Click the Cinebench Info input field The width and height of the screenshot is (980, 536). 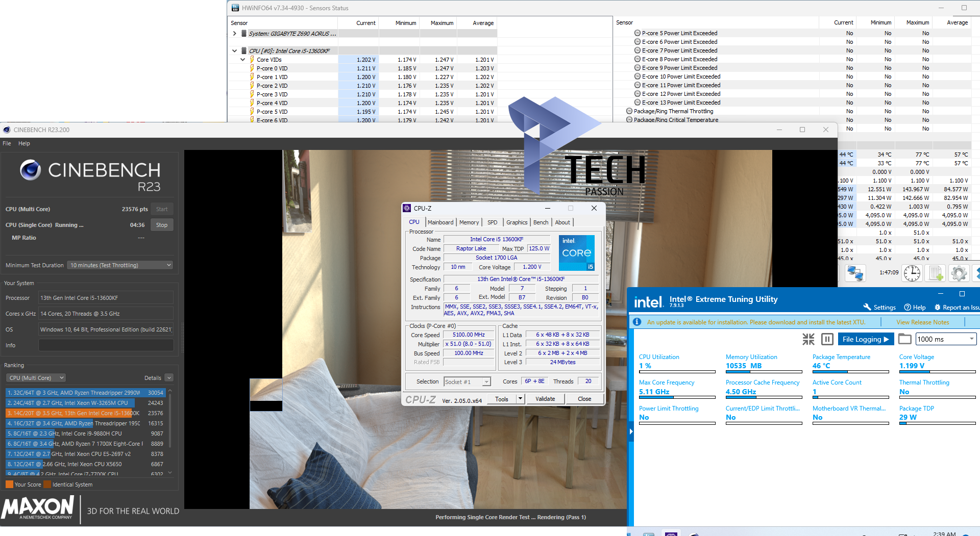106,345
